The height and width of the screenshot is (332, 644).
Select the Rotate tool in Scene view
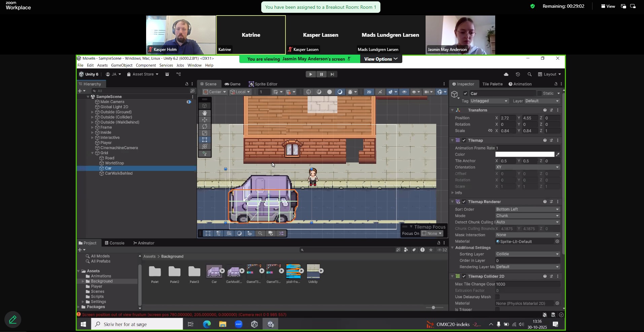pos(204,126)
